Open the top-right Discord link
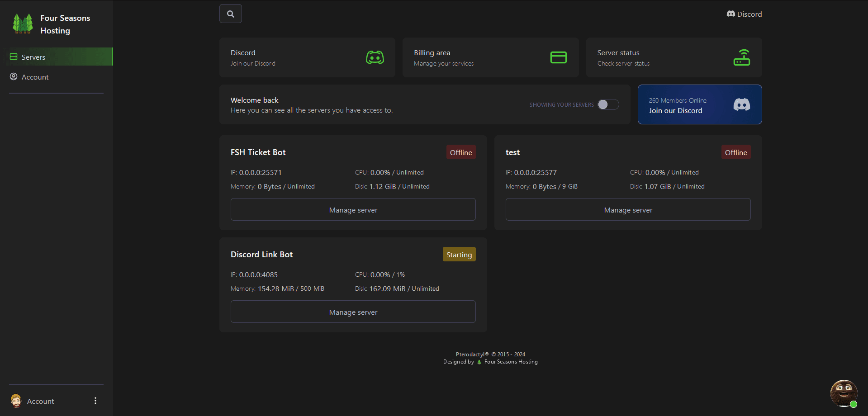868x416 pixels. tap(744, 14)
